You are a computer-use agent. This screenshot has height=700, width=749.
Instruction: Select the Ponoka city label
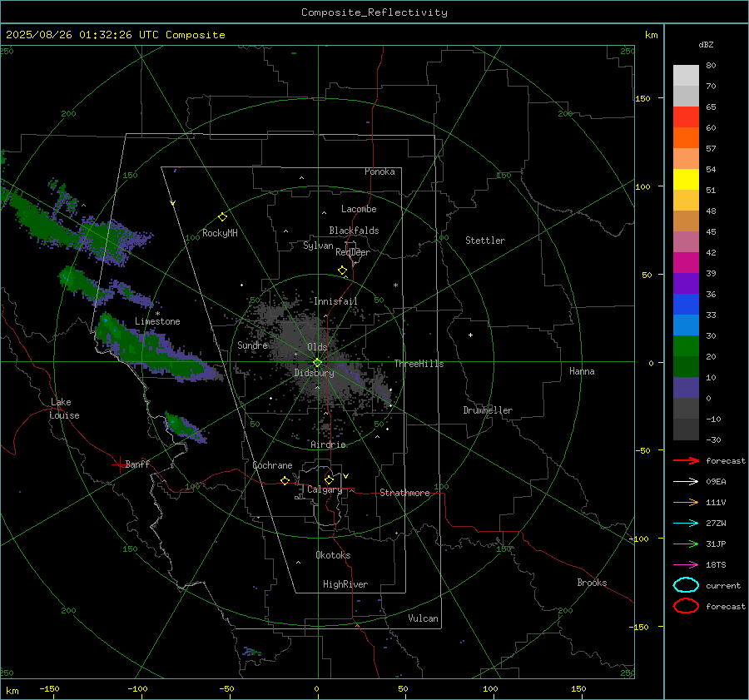point(379,171)
